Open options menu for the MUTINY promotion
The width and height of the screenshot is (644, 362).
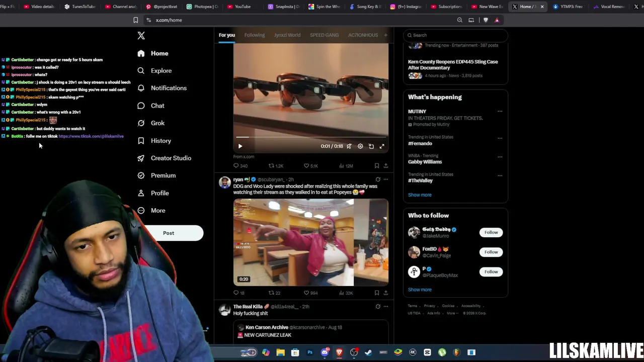500,112
